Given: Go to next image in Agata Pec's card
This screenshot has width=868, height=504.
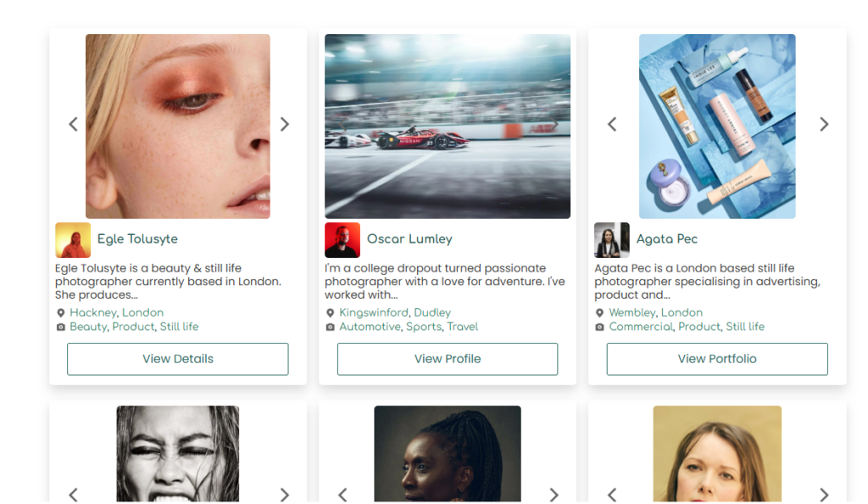Looking at the screenshot, I should pos(823,125).
